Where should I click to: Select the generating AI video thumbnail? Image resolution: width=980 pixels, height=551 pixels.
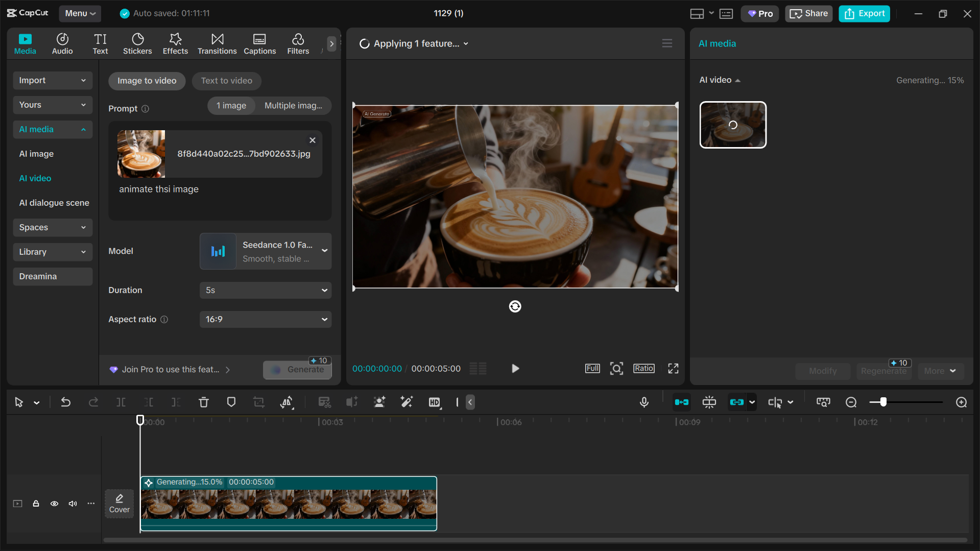click(x=732, y=125)
